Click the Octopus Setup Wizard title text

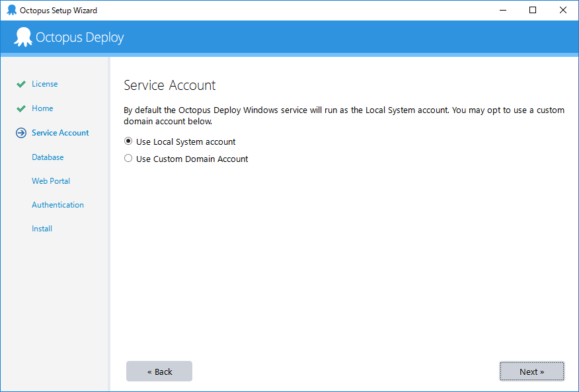point(58,11)
